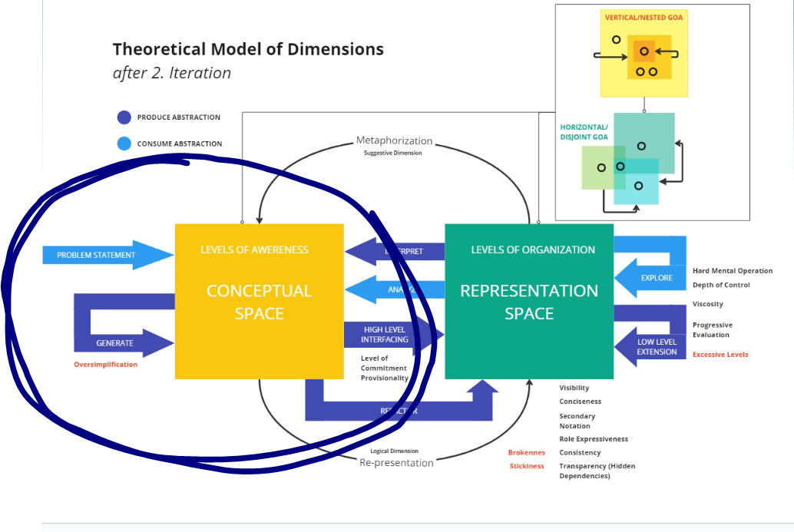Click the Horizontal/Disjoint GOA label
794x532 pixels.
tap(584, 132)
